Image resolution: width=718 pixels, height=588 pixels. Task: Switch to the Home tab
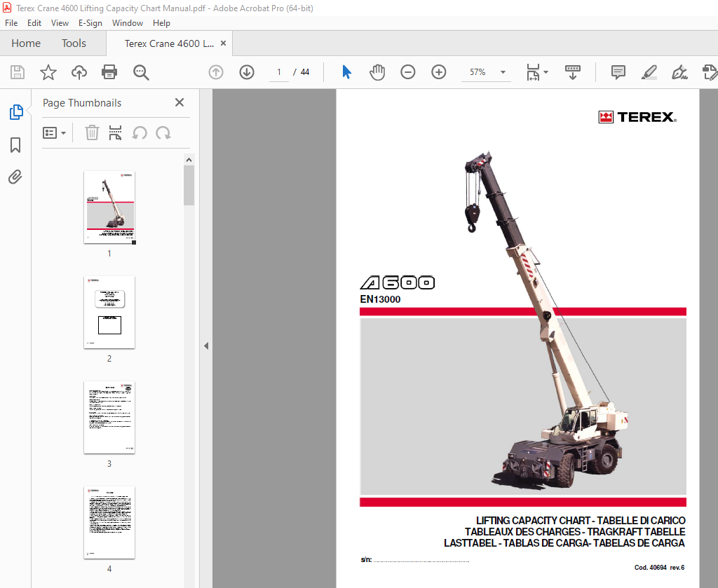(26, 43)
